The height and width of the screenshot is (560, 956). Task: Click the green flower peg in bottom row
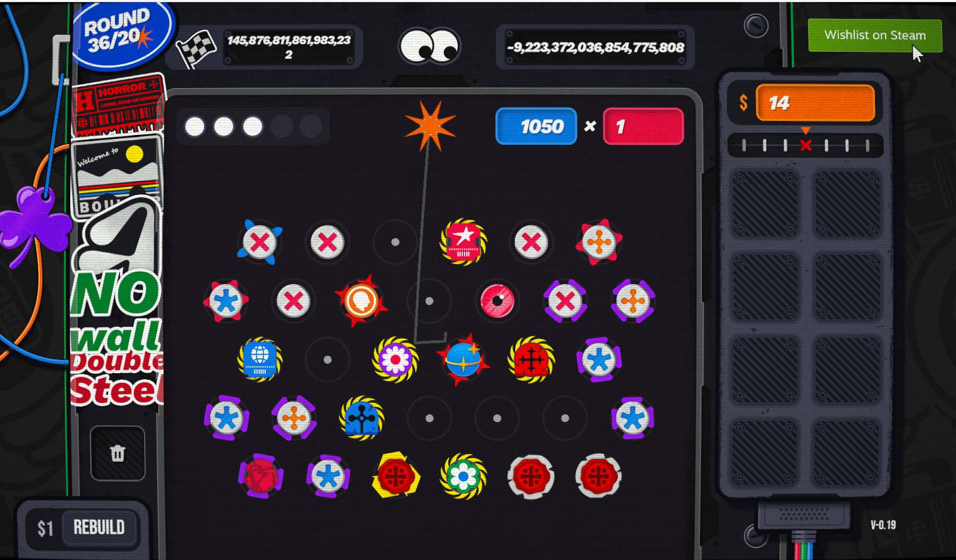tap(463, 476)
